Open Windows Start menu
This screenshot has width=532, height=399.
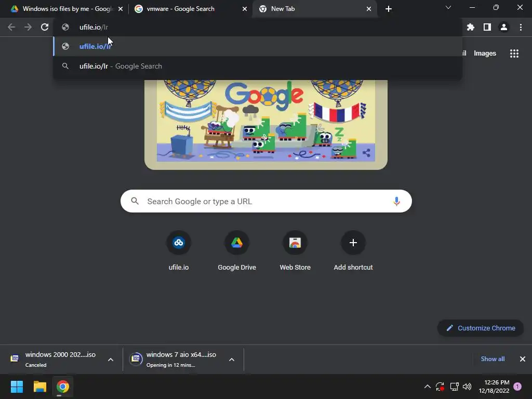click(17, 387)
